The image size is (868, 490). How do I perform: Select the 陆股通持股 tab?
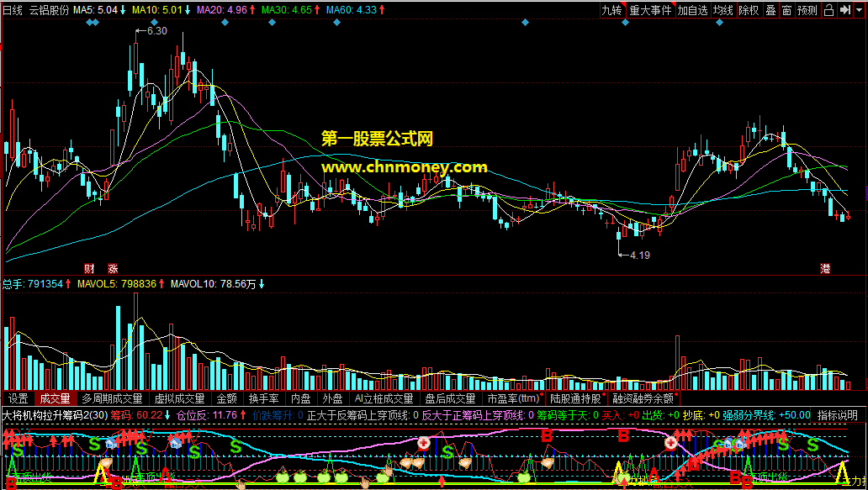pyautogui.click(x=575, y=398)
